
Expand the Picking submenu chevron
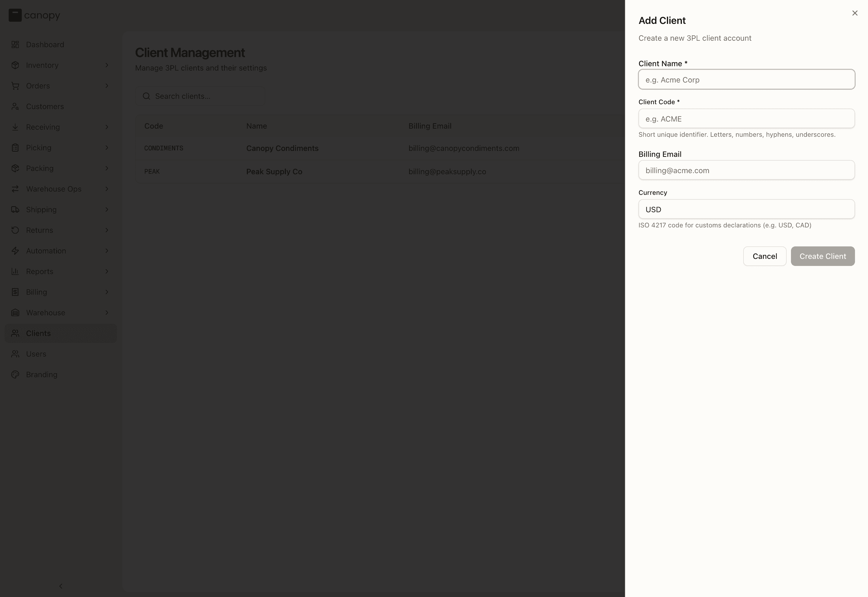tap(107, 147)
